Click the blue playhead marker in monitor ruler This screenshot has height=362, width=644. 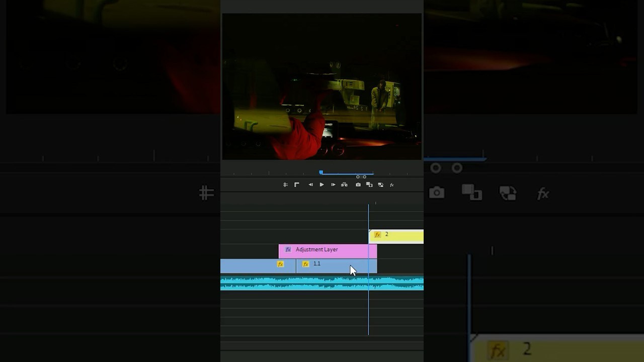point(321,172)
